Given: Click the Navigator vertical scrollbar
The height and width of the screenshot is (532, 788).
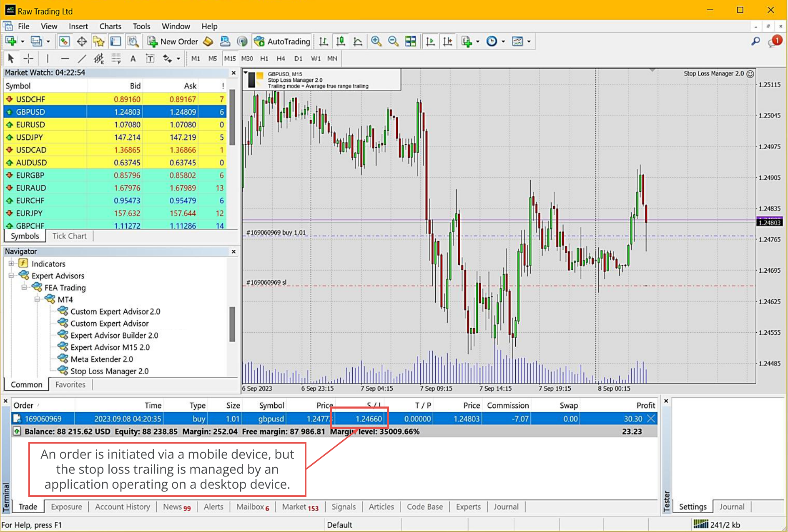Looking at the screenshot, I should pyautogui.click(x=232, y=324).
